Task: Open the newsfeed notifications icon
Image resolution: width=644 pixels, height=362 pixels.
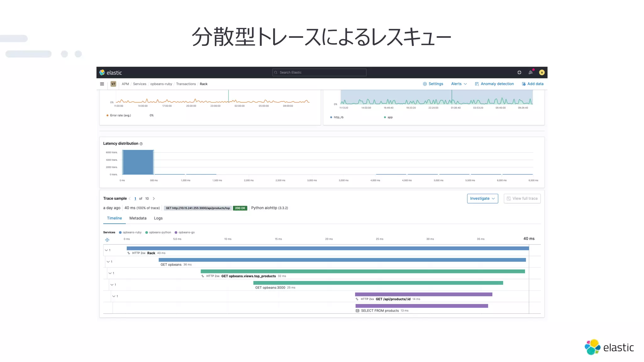Action: (x=530, y=73)
